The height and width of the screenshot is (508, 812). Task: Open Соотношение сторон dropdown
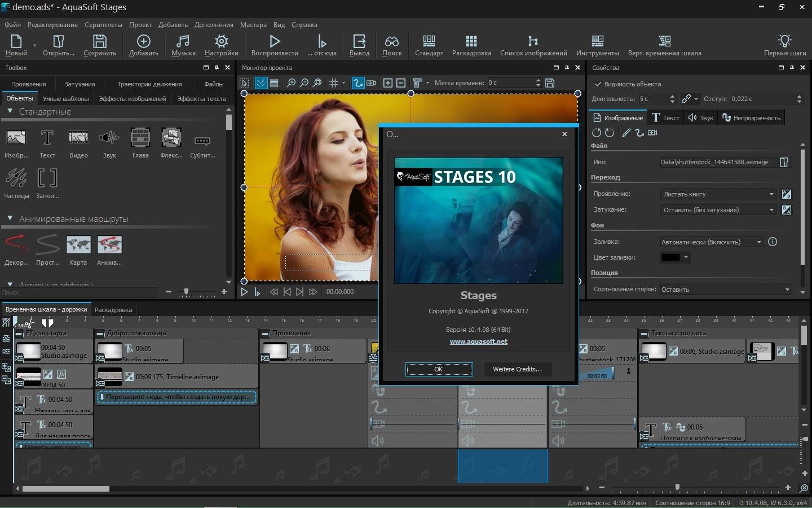[726, 290]
